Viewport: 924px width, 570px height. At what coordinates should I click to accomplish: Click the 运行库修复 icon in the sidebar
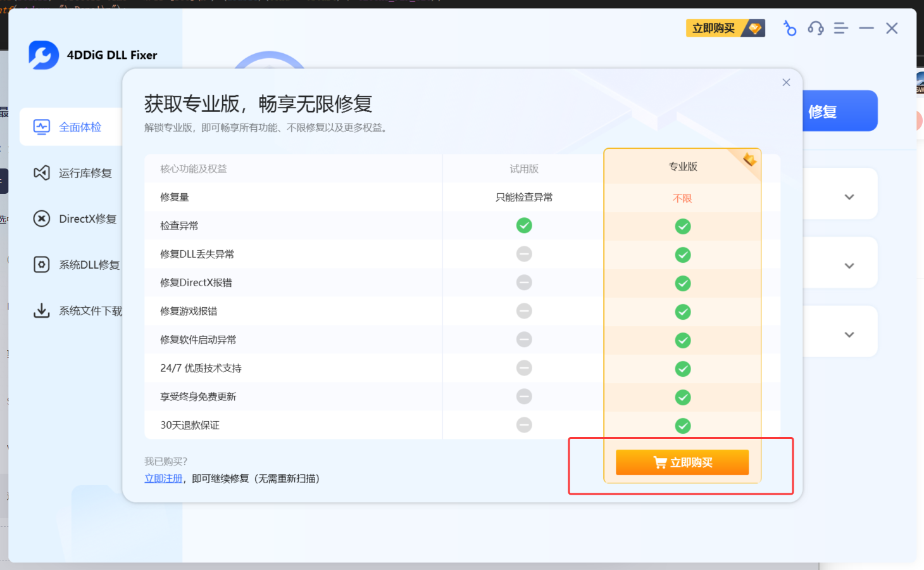pyautogui.click(x=42, y=173)
